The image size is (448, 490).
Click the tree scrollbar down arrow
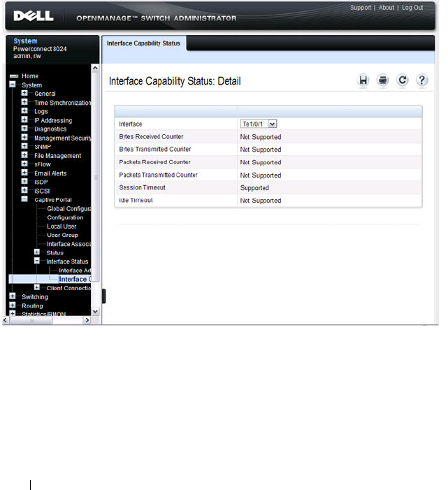(x=95, y=312)
